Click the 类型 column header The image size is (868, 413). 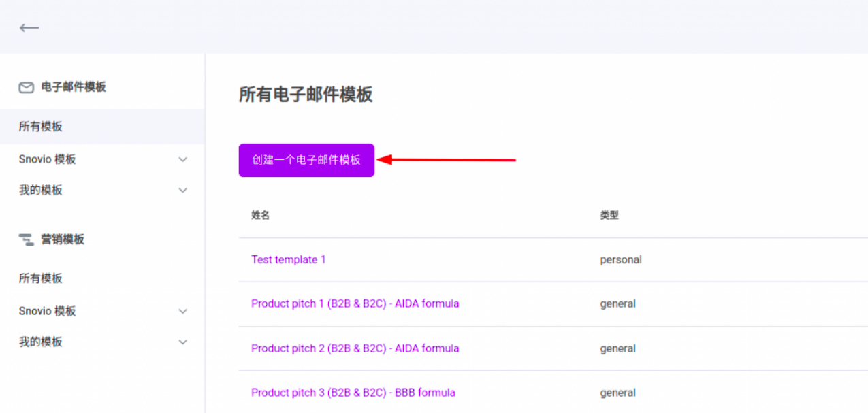coord(609,215)
